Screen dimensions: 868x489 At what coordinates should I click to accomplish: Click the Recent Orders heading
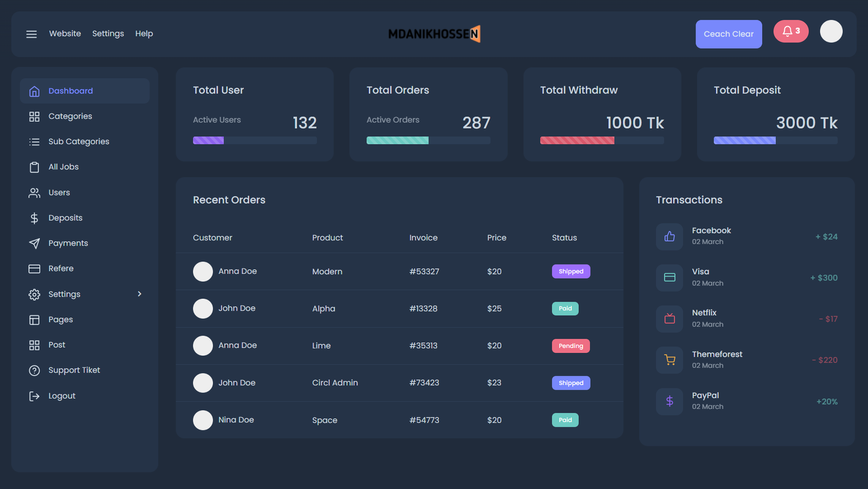click(229, 200)
